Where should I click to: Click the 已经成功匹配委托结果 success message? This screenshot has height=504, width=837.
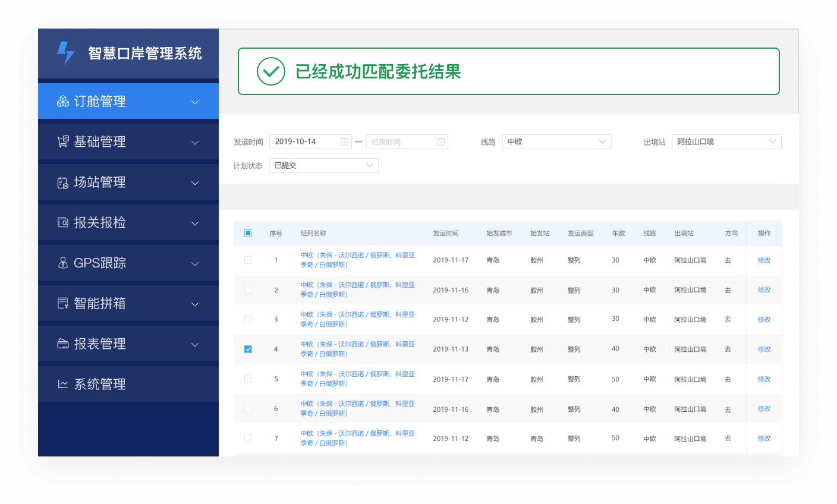[378, 71]
